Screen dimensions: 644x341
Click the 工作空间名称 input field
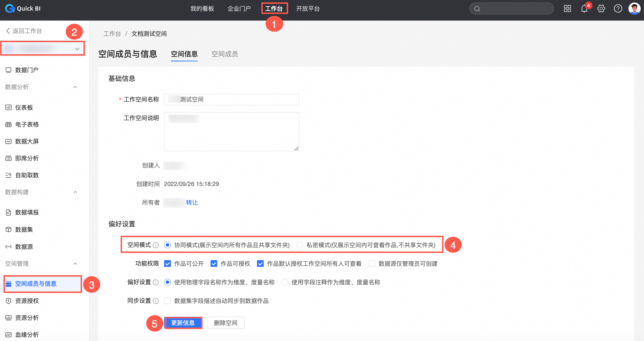pyautogui.click(x=231, y=99)
